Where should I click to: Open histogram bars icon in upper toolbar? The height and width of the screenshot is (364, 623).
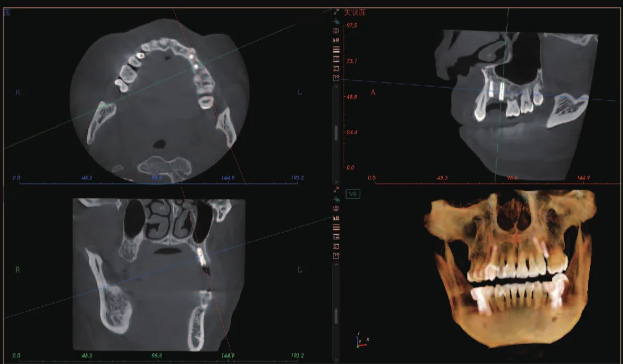click(x=336, y=40)
